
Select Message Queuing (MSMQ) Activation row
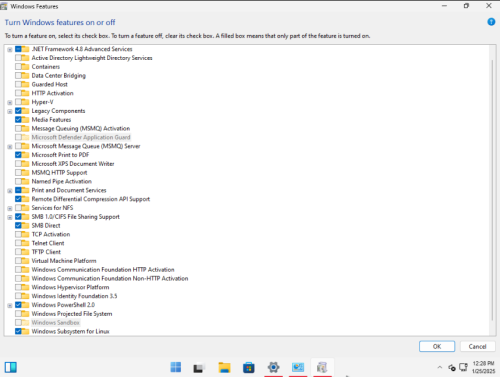tap(81, 128)
